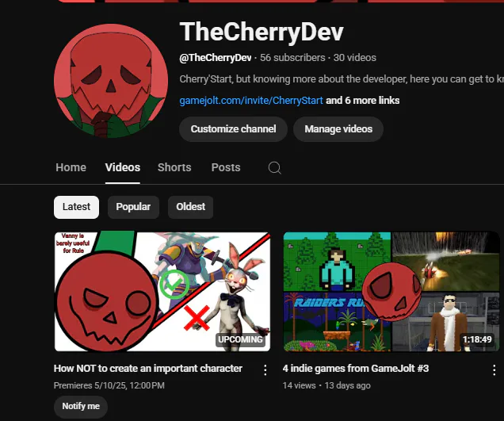Click Notify me for the upcoming premiere
Viewport: 504px width, 421px height.
pos(81,407)
